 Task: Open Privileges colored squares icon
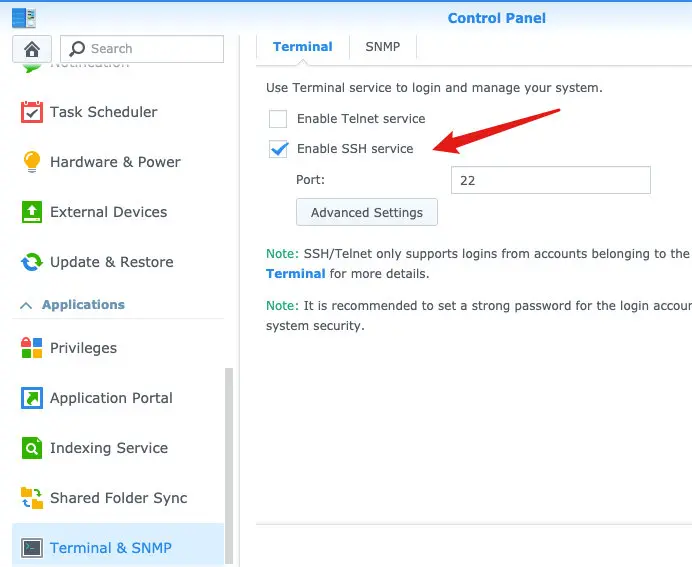tap(32, 348)
